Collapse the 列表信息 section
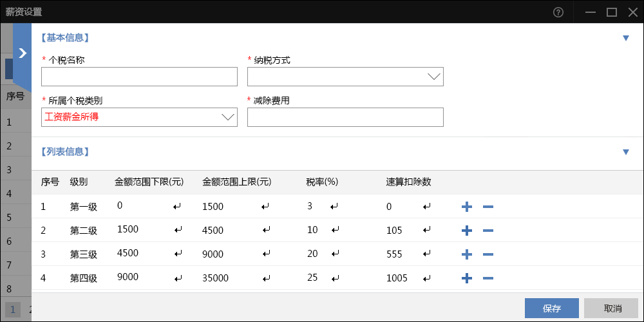Viewport: 644px width, 322px height. (625, 152)
